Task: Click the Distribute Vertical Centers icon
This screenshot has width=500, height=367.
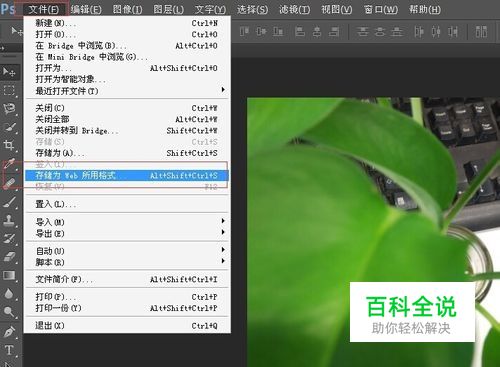Action: click(380, 32)
